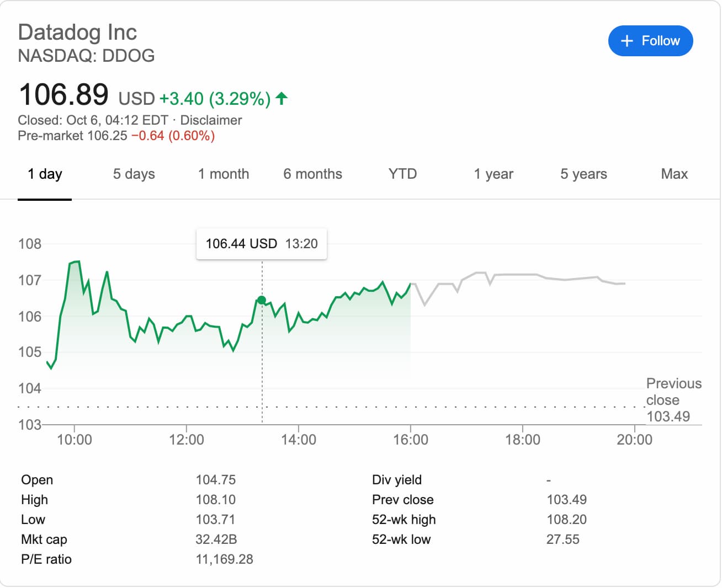Click the Previous close label on chart
722x588 pixels.
(673, 392)
